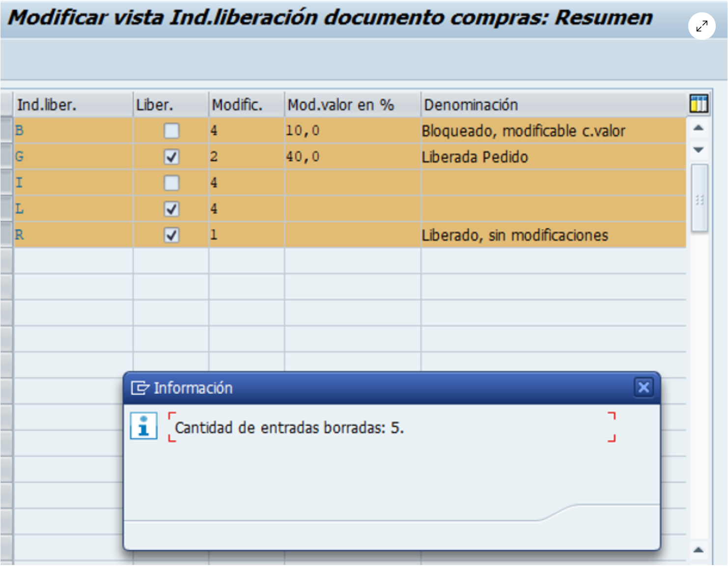Select the row selector for row B
Image resolution: width=728 pixels, height=568 pixels.
(6, 131)
